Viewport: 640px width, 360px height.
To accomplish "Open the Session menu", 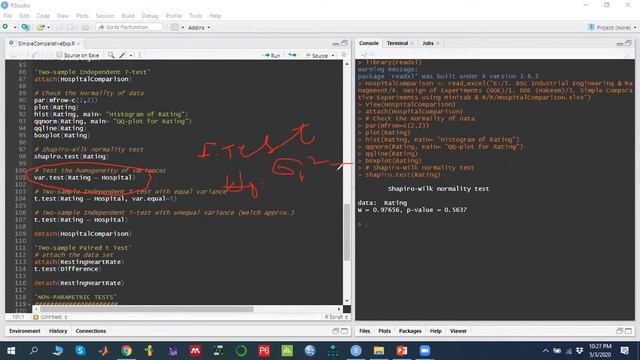I will coord(105,16).
